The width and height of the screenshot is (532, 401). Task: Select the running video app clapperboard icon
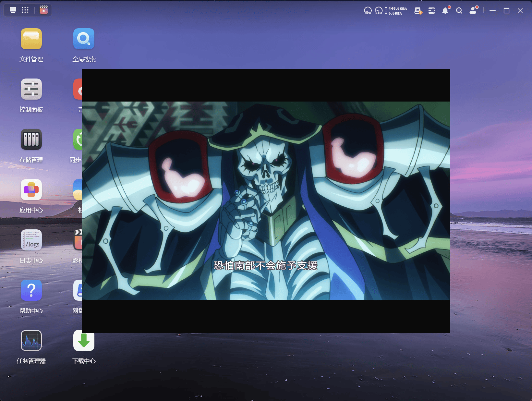[44, 10]
